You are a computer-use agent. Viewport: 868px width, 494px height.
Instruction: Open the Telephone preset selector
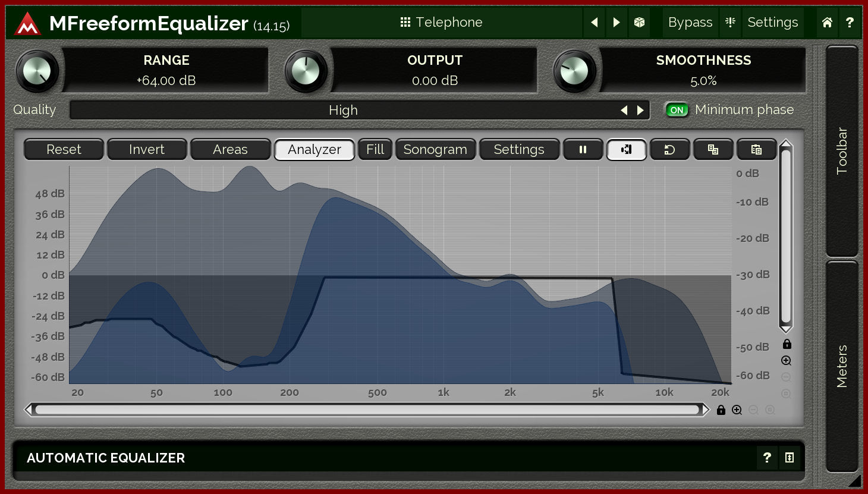point(441,23)
